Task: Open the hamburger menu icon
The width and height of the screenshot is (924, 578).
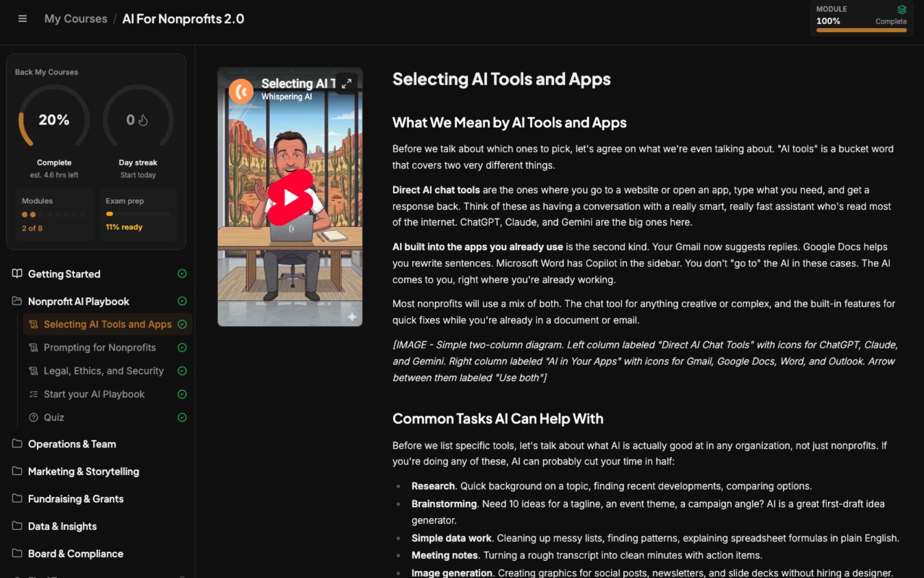Action: pyautogui.click(x=22, y=19)
